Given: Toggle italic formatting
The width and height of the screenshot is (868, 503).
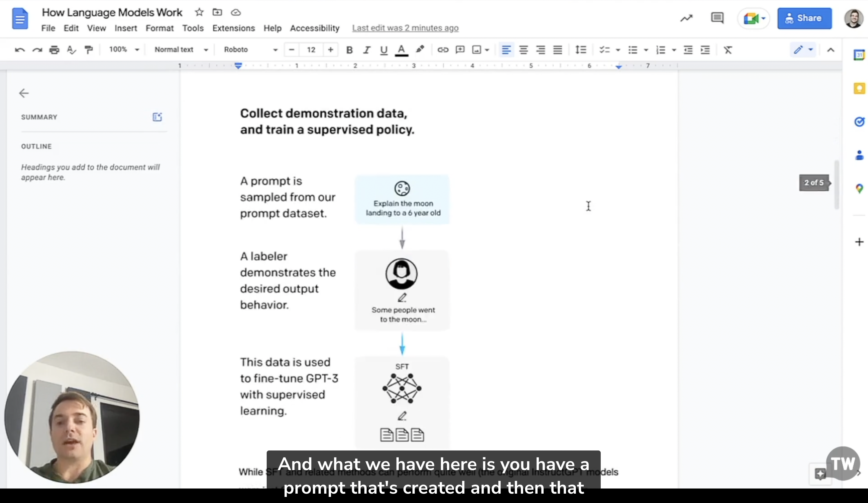Looking at the screenshot, I should (366, 50).
